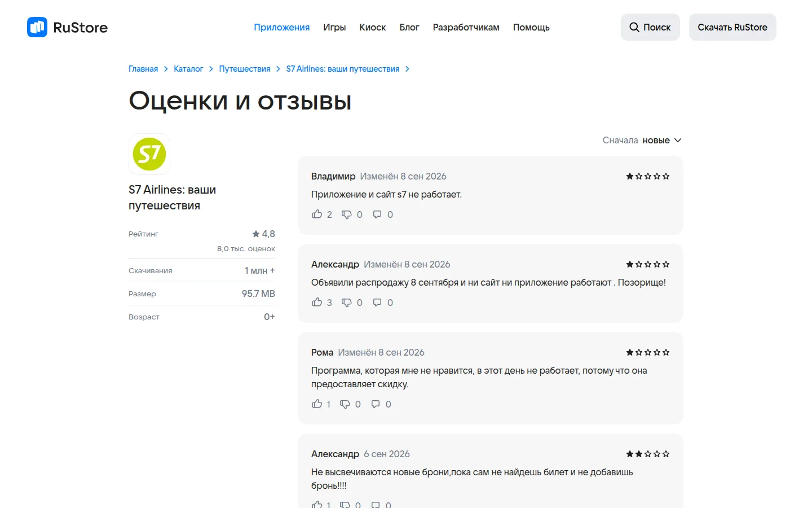This screenshot has height=508, width=812.
Task: Click the reviewer name Владимир
Action: click(333, 176)
